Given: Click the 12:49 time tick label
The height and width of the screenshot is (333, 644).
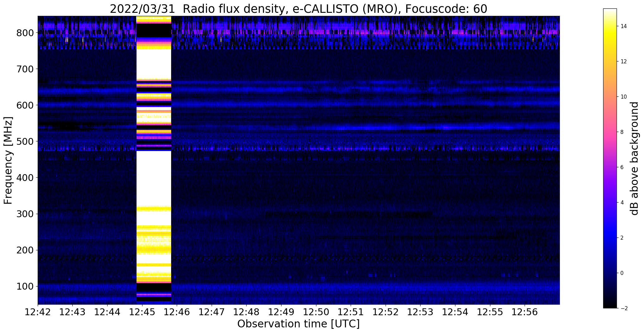Looking at the screenshot, I should click(x=281, y=312).
